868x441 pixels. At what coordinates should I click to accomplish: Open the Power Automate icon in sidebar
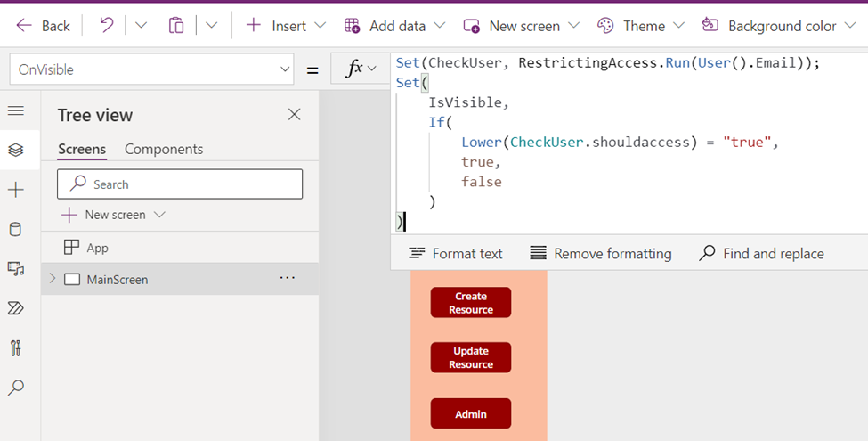point(16,308)
